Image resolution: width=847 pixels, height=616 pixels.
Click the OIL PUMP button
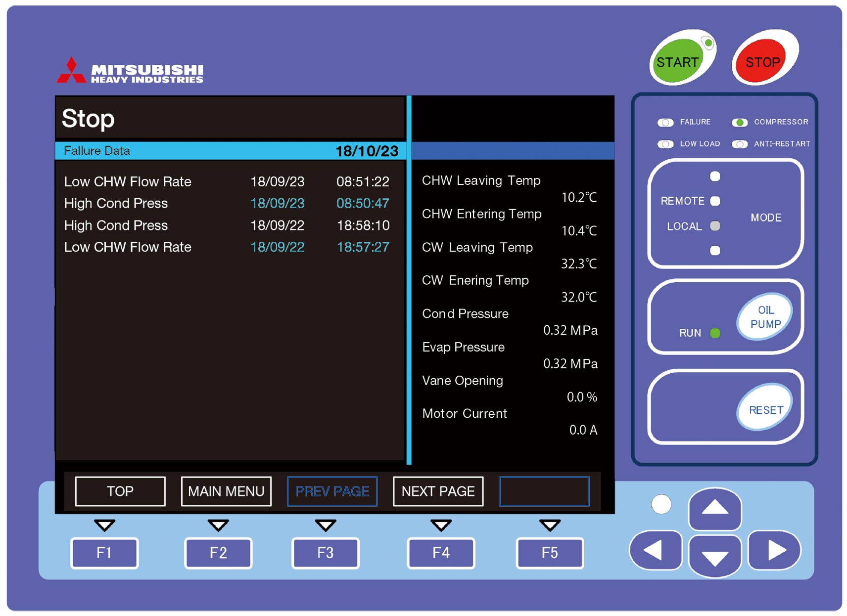click(x=765, y=317)
